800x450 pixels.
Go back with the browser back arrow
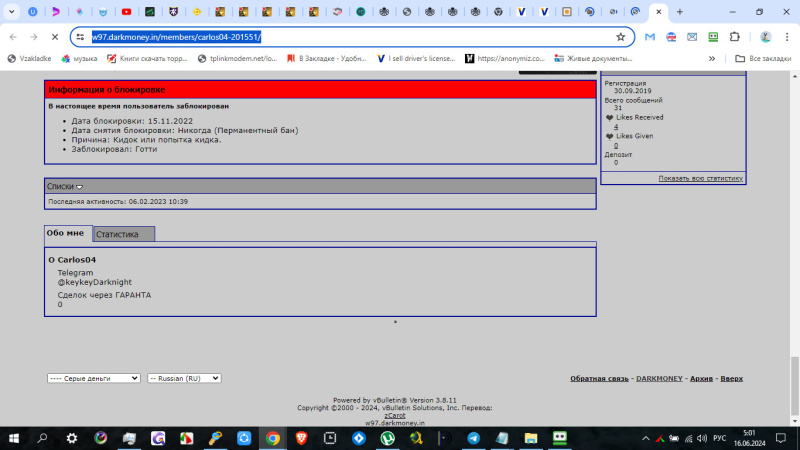13,37
